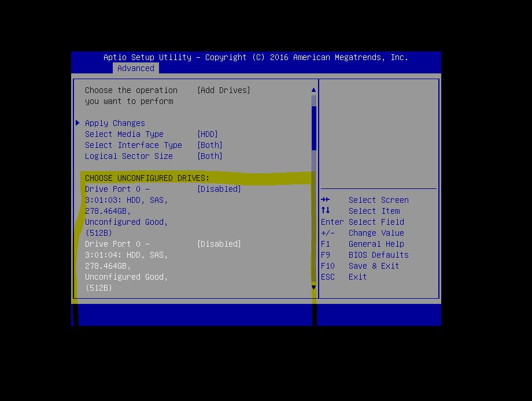
Task: Click the F9 BIOS Defaults hint
Action: click(364, 255)
